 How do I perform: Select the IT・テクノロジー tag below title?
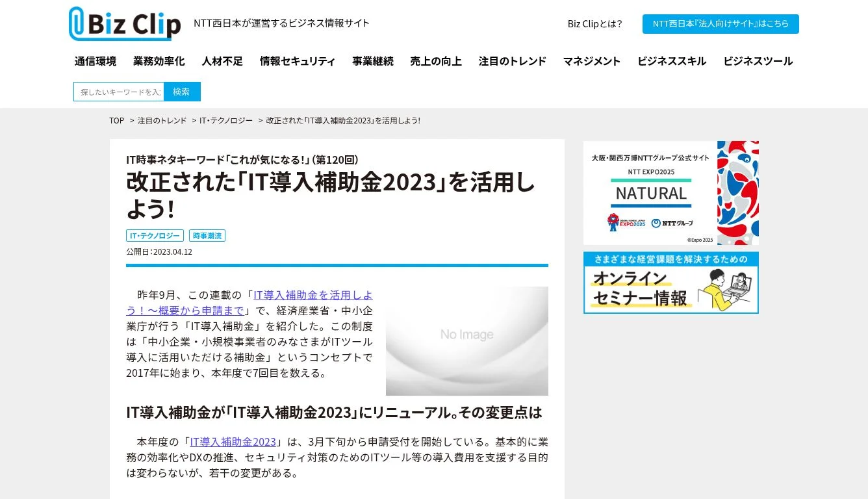point(155,236)
